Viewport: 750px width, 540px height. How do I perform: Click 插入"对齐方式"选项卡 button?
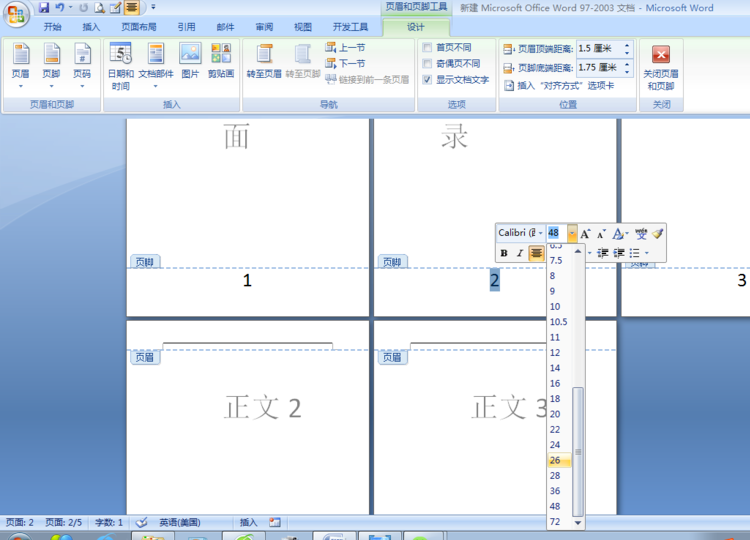pyautogui.click(x=559, y=86)
